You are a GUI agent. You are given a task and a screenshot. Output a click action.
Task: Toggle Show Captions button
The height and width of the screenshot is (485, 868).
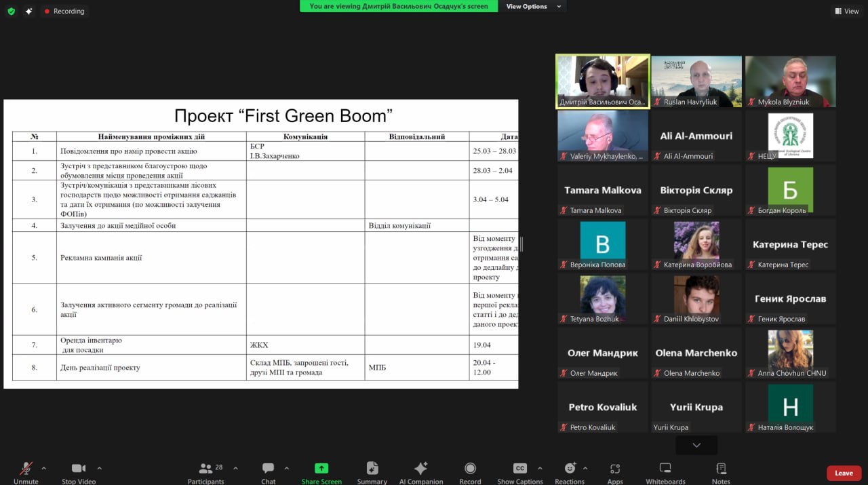click(520, 469)
